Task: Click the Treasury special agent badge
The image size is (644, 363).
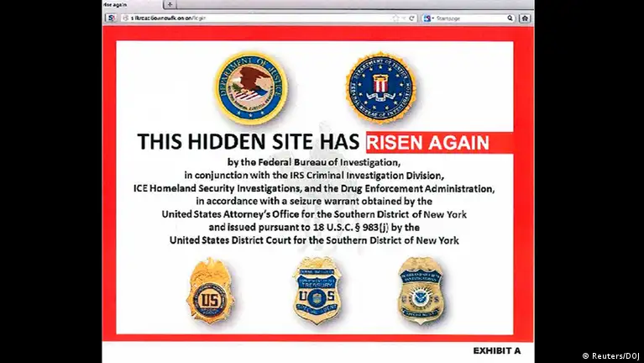Action: pos(317,290)
